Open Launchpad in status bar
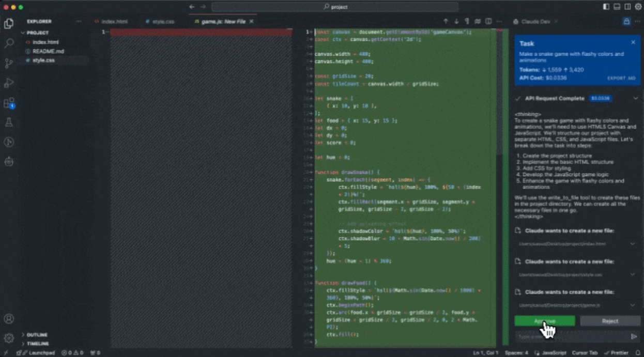The image size is (644, 357). [x=35, y=353]
